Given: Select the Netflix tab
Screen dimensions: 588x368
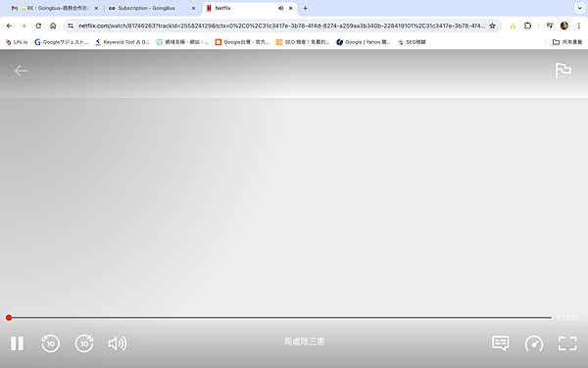Looking at the screenshot, I should coord(249,8).
